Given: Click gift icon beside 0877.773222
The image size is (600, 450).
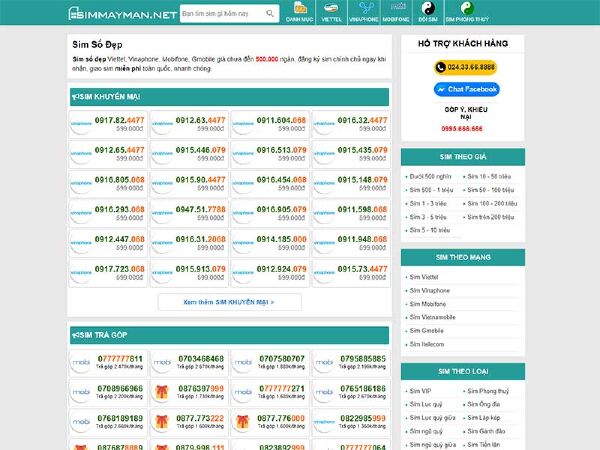Looking at the screenshot, I should coord(162,422).
